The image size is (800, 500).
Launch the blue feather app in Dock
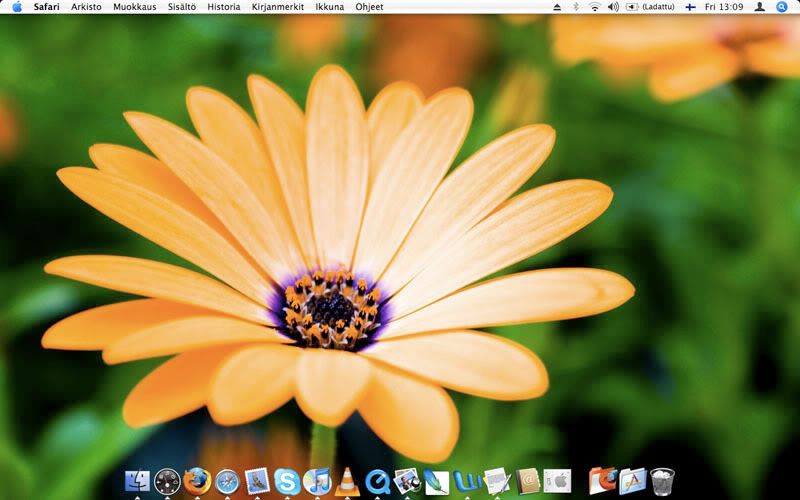pyautogui.click(x=437, y=482)
